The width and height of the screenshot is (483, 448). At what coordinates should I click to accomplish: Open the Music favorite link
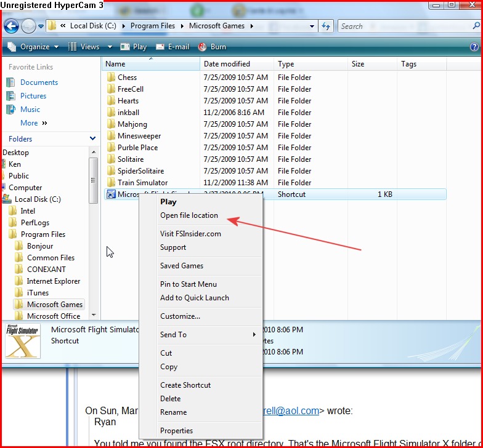30,110
